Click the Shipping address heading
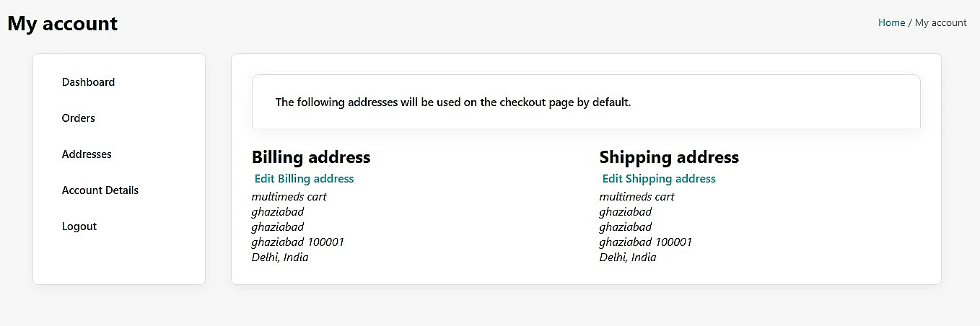The width and height of the screenshot is (980, 326). 669,157
